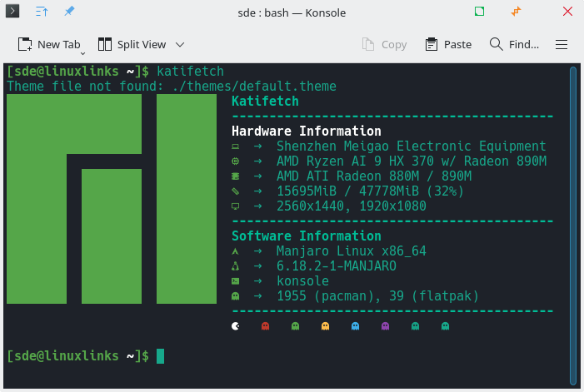This screenshot has width=584, height=392.
Task: Toggle keep window above others
Action: [42, 12]
